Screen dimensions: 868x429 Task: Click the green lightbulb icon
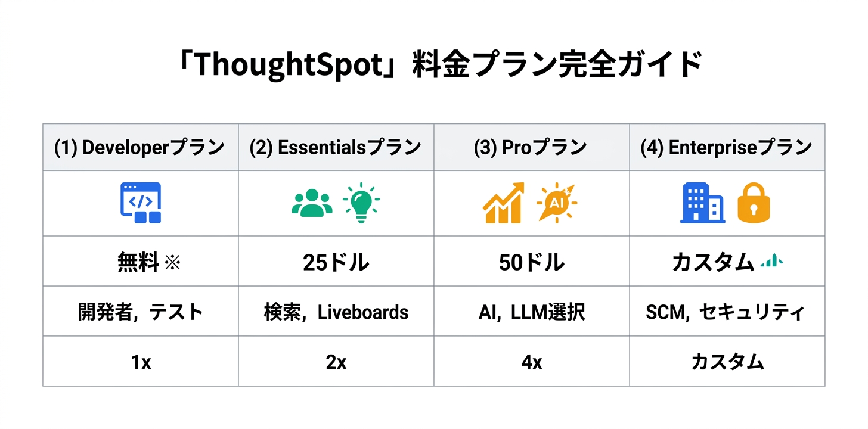click(361, 203)
